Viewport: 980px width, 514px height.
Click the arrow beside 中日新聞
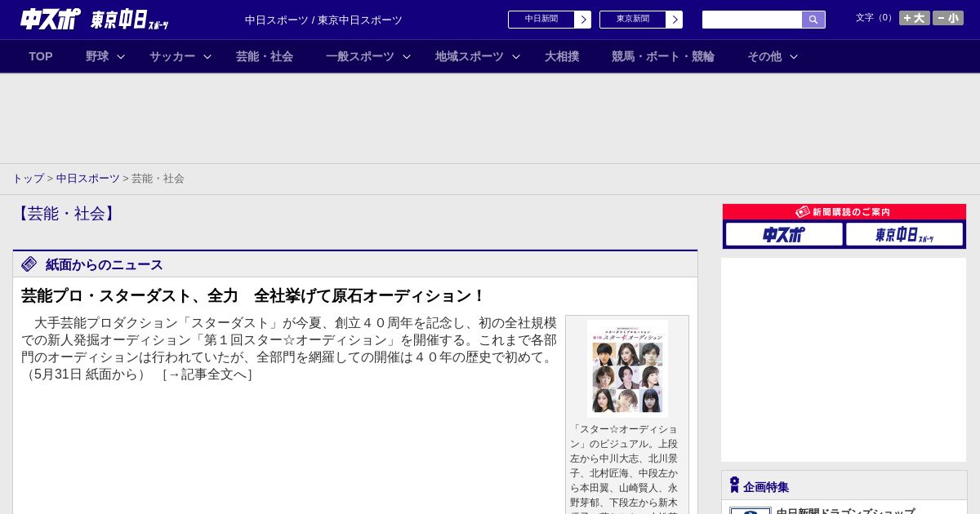(583, 20)
